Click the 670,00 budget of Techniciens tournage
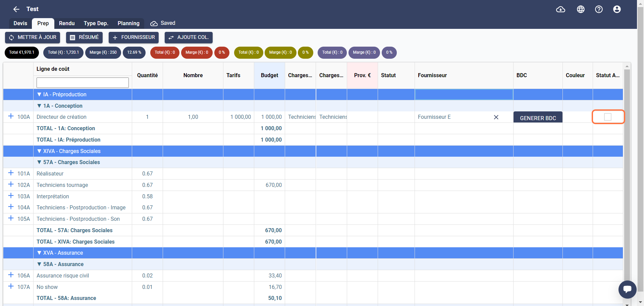This screenshot has width=644, height=306. click(x=274, y=185)
